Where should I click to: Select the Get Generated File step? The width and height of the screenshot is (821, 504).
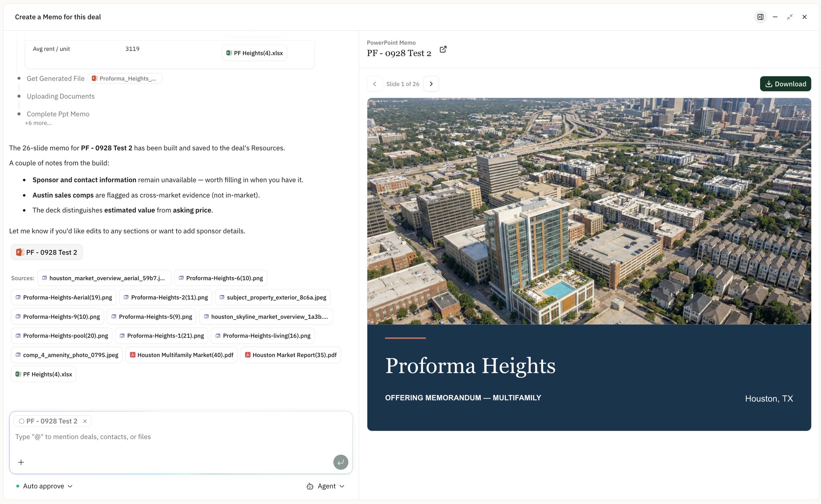(x=55, y=79)
